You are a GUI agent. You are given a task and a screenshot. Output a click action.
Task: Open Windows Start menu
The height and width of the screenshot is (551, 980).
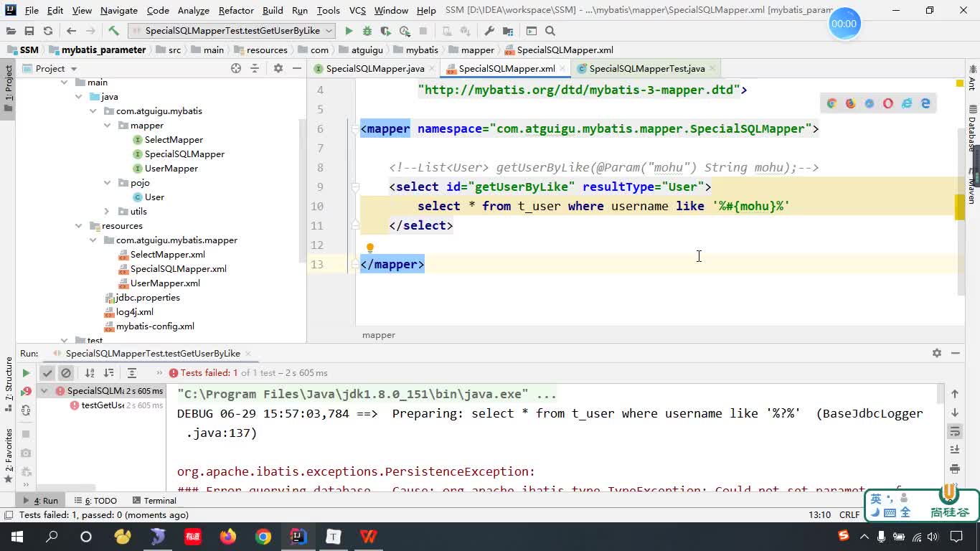(x=17, y=537)
